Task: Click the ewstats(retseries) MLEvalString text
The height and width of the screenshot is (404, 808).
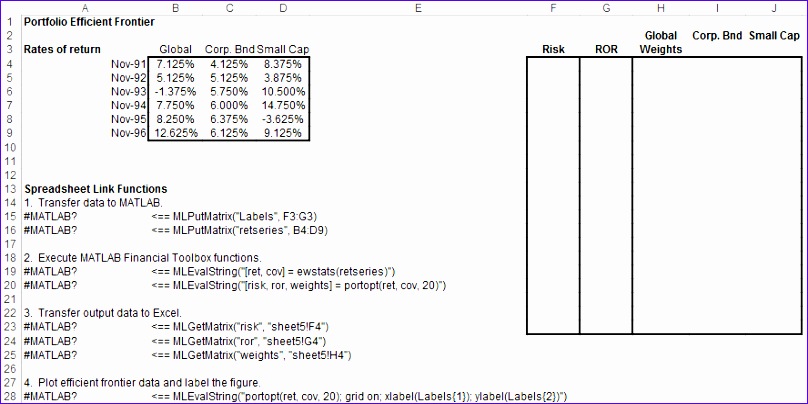Action: [x=284, y=272]
